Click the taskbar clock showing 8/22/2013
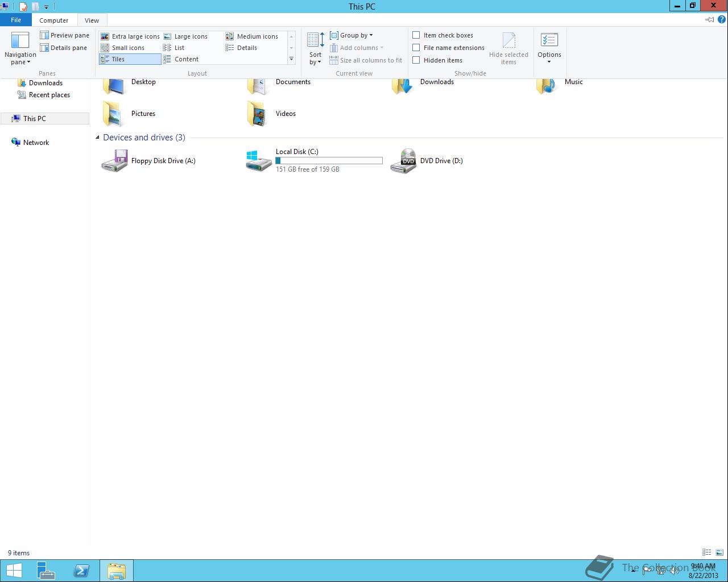The image size is (728, 582). pos(703,571)
